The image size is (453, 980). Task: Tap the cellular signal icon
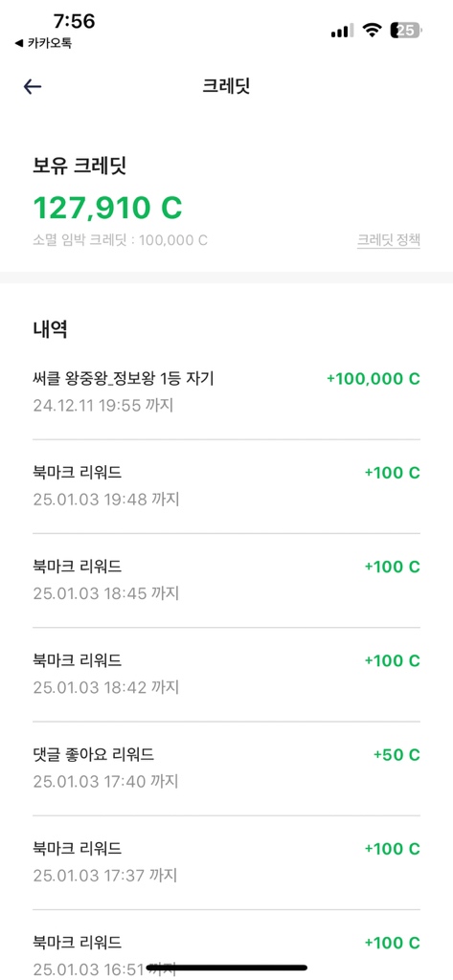(342, 30)
